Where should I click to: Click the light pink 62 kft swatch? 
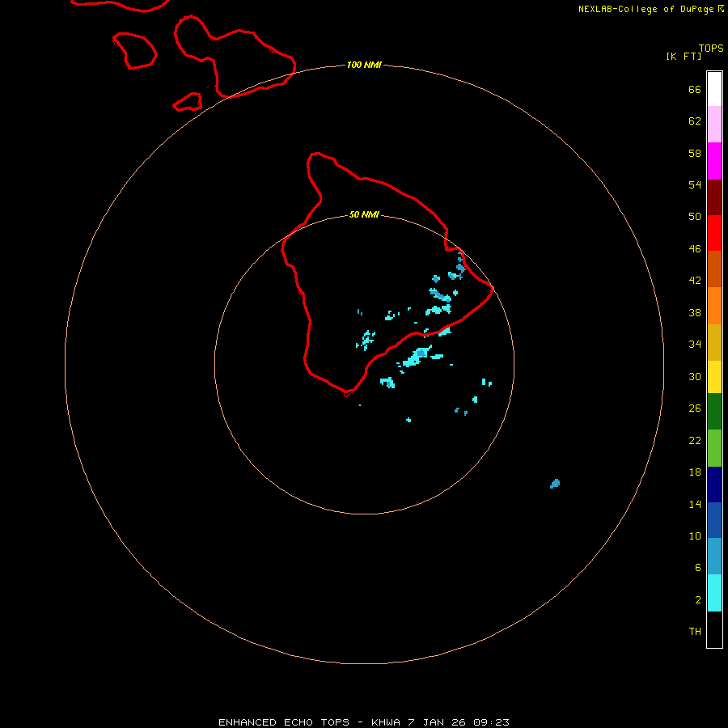[x=714, y=124]
